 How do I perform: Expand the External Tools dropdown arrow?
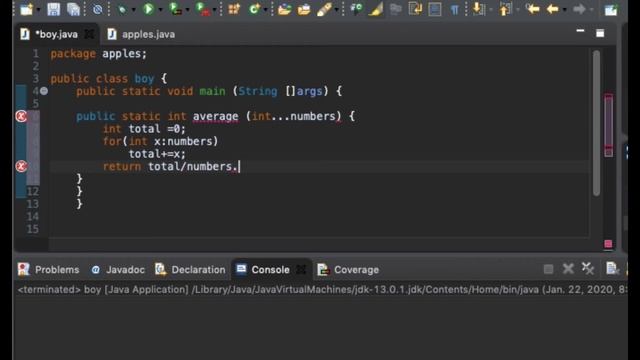214,9
